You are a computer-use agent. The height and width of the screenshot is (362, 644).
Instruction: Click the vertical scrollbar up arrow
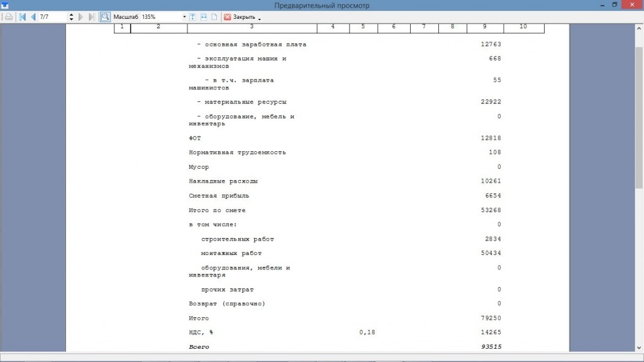coord(639,28)
